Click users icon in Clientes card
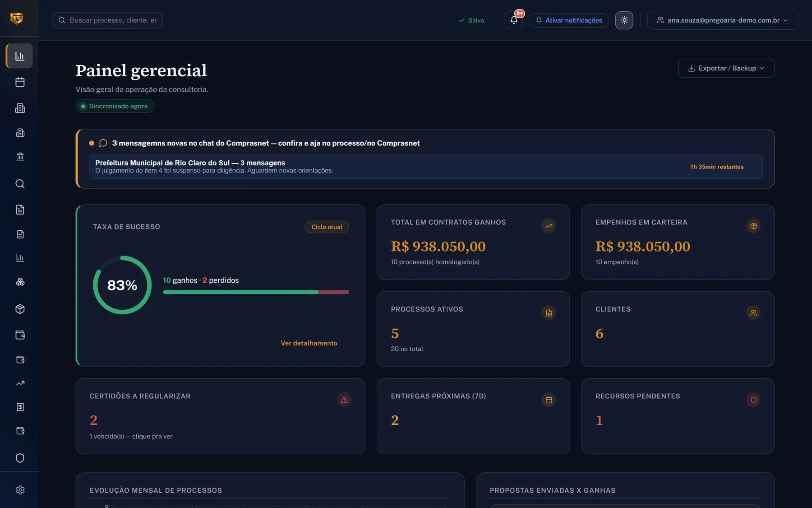The image size is (812, 508). click(753, 313)
